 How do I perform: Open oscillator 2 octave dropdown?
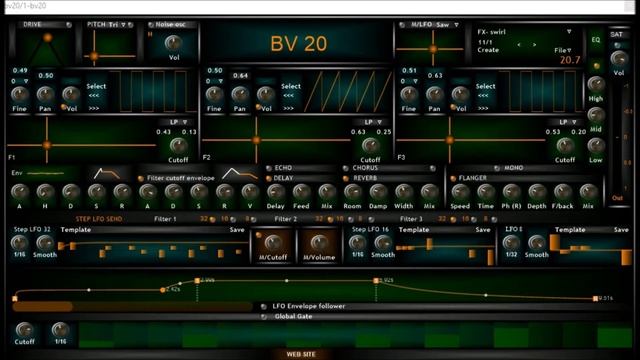point(220,81)
